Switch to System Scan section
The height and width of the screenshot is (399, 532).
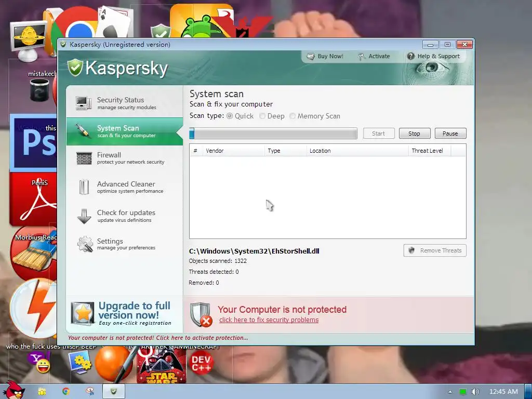click(x=125, y=131)
